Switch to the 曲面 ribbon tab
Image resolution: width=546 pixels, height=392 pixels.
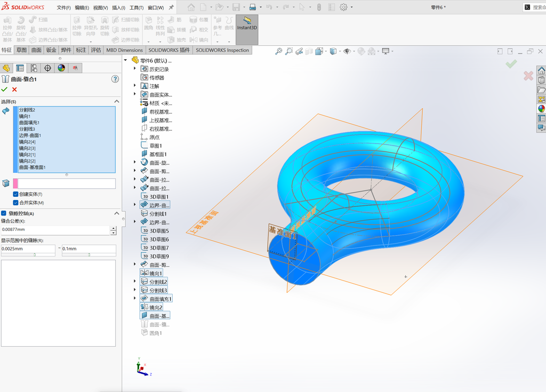[36, 50]
